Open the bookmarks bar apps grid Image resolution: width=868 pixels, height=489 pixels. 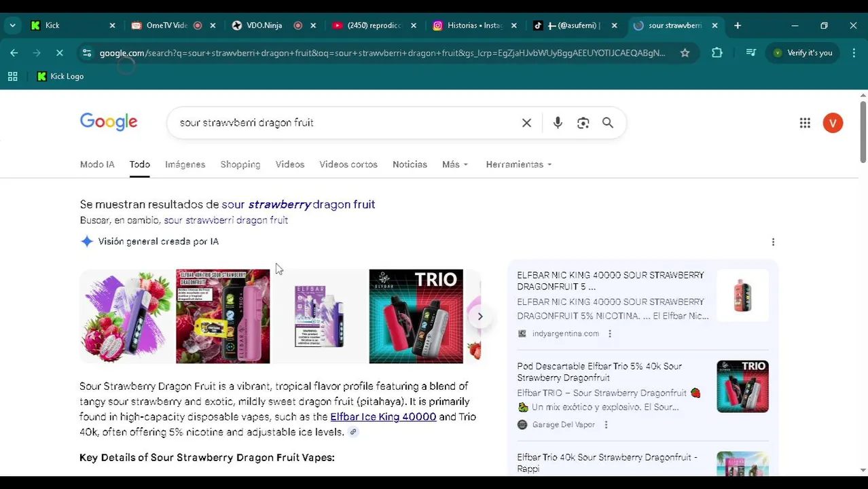tap(12, 77)
